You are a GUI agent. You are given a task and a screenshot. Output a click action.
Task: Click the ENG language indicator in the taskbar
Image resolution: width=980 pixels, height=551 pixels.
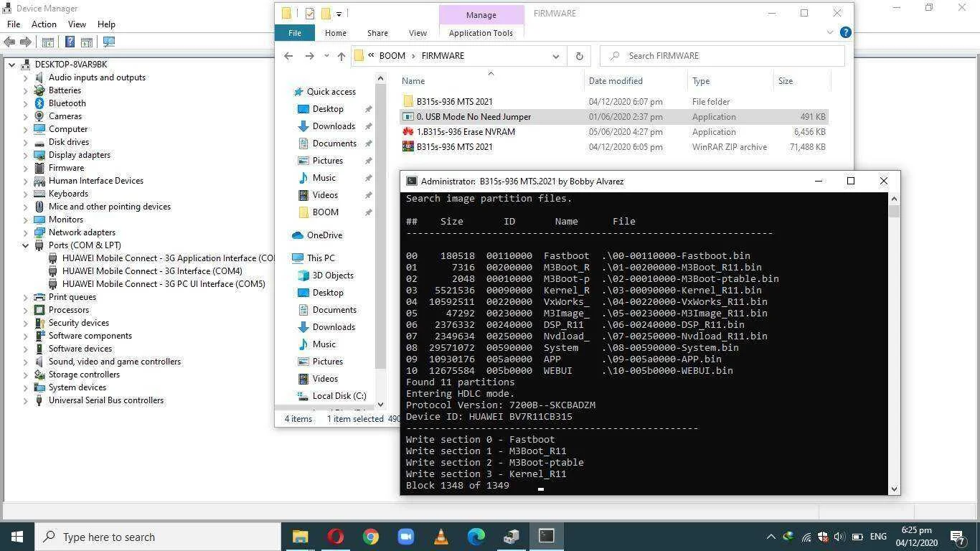click(x=878, y=537)
